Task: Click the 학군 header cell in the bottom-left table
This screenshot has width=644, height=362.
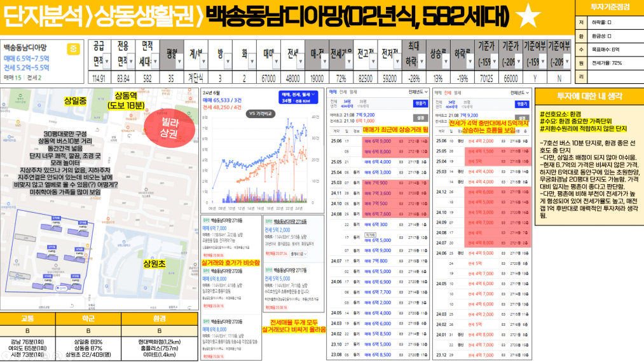Action: click(x=88, y=319)
